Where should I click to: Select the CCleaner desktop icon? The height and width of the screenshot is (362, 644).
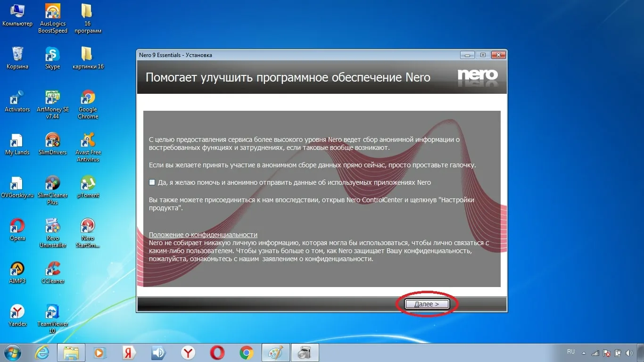52,270
